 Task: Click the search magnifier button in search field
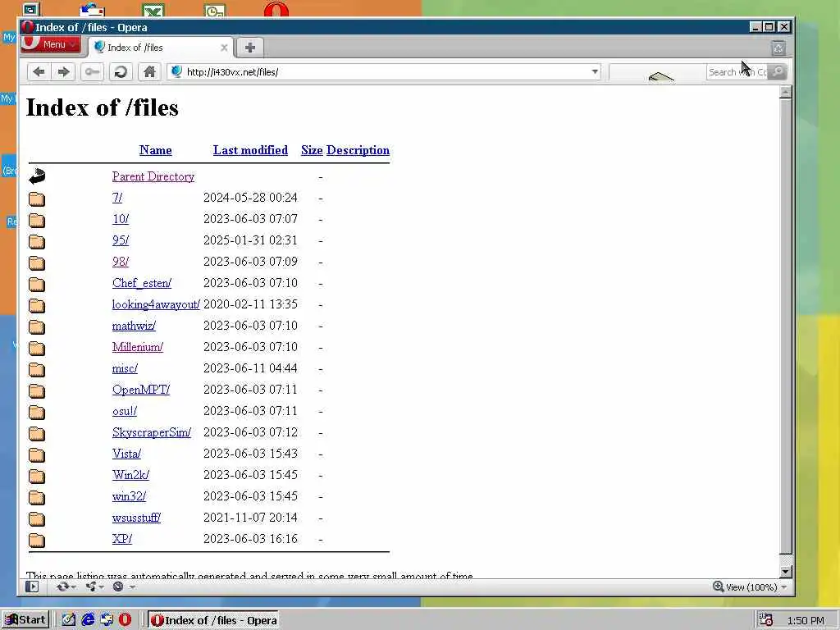tap(778, 72)
